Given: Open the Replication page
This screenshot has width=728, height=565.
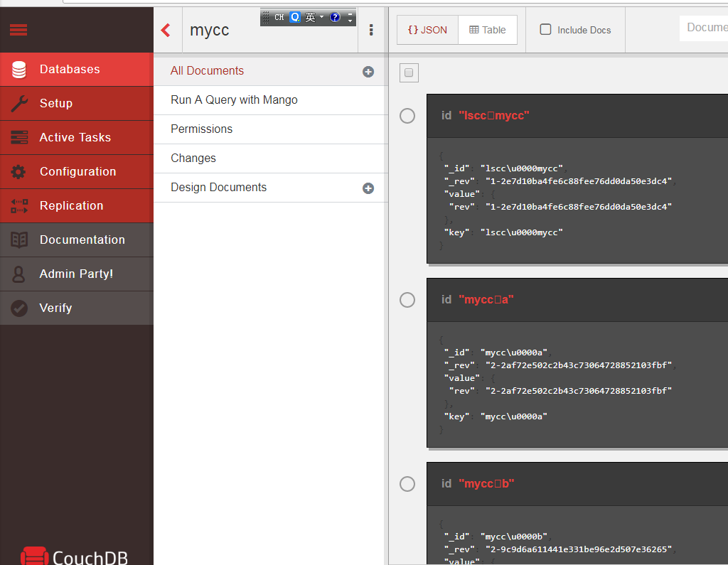Looking at the screenshot, I should tap(77, 205).
